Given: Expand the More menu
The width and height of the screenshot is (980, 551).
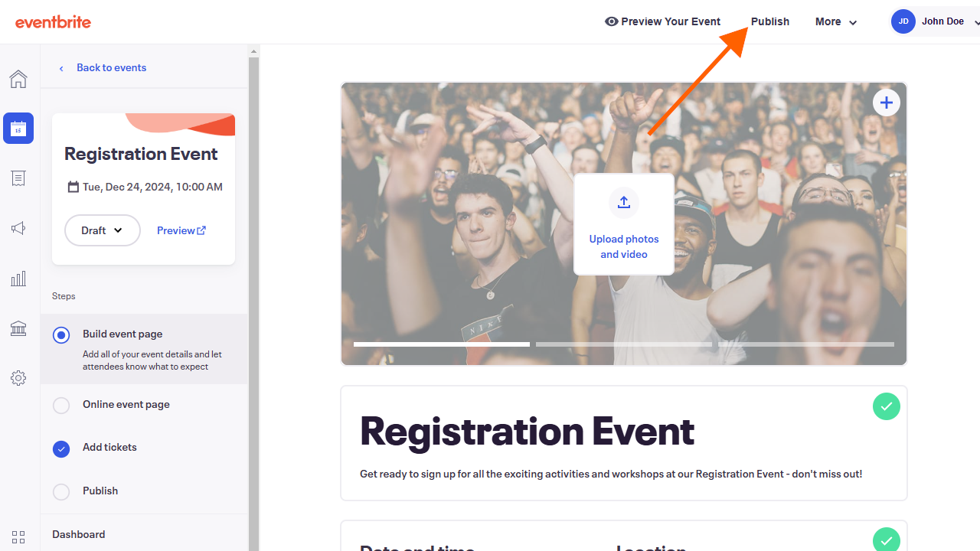Looking at the screenshot, I should pos(835,21).
